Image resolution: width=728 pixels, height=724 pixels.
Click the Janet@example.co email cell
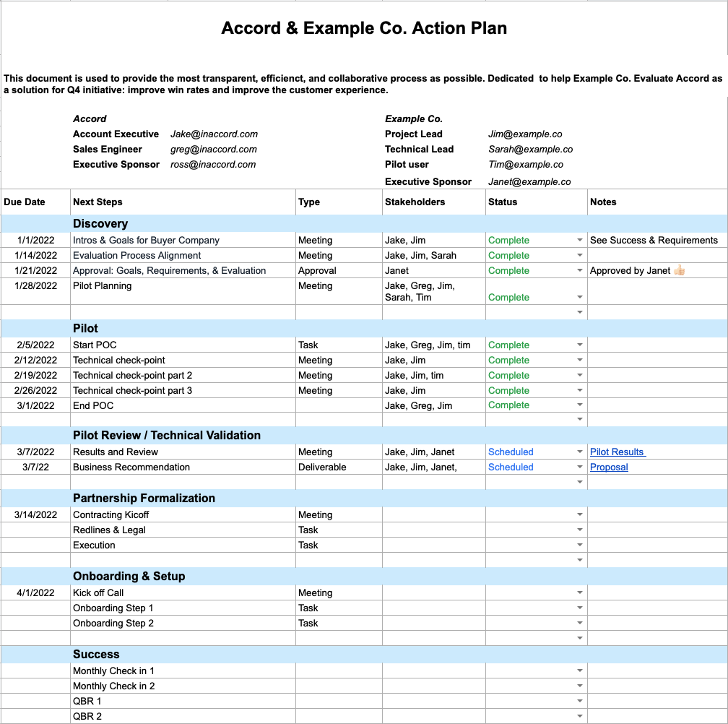[529, 181]
